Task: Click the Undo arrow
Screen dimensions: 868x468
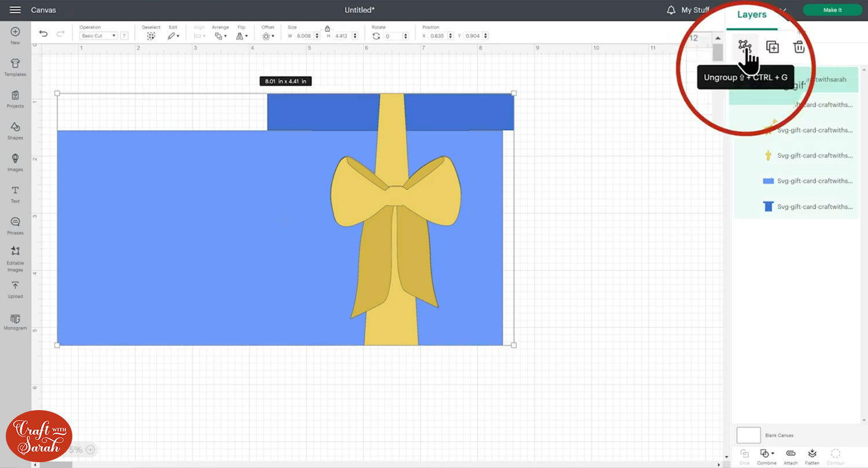Action: (43, 34)
